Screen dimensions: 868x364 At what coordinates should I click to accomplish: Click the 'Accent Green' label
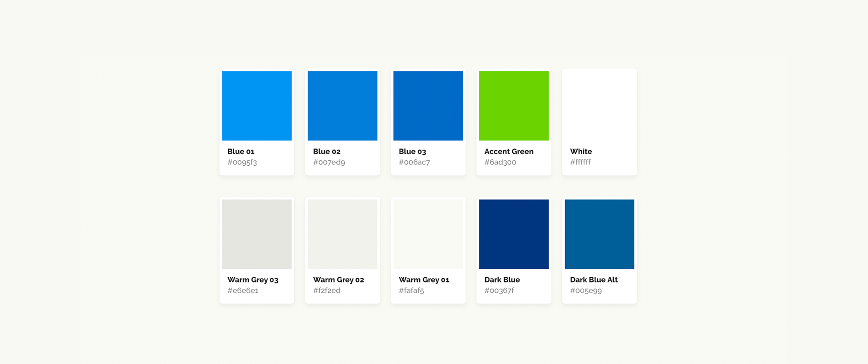[x=509, y=151]
